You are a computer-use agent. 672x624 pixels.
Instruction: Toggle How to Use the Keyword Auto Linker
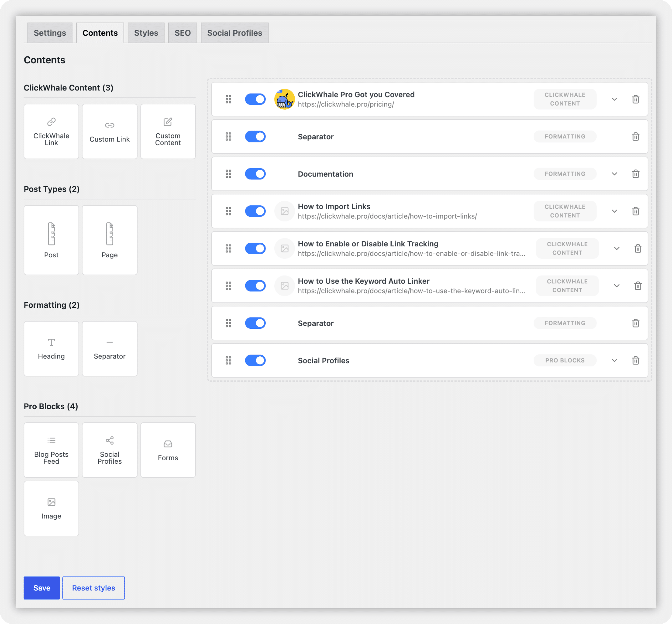[255, 286]
